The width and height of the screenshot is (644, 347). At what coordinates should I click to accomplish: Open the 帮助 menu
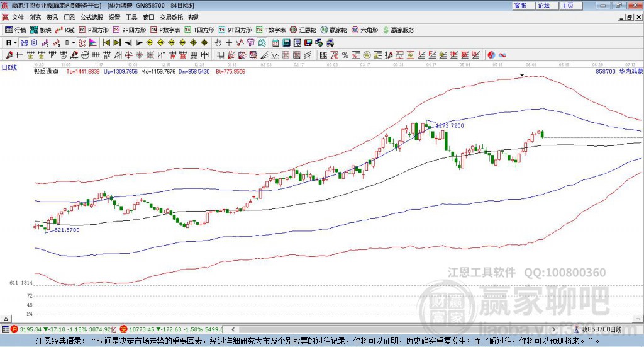click(194, 17)
